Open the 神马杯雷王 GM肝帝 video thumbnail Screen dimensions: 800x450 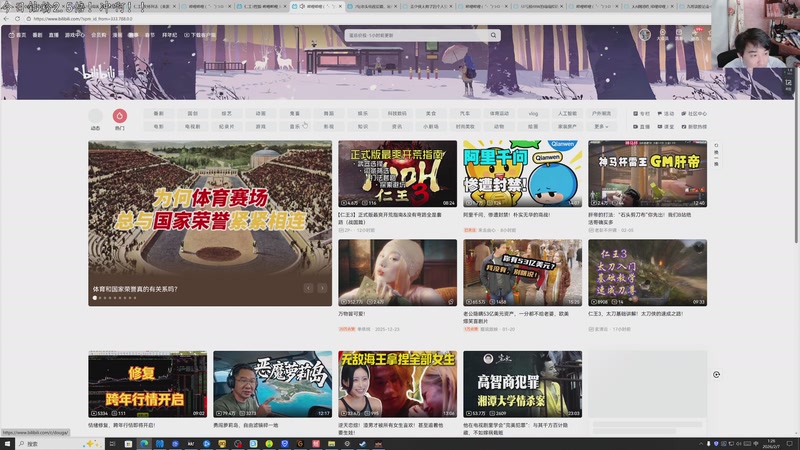point(647,174)
